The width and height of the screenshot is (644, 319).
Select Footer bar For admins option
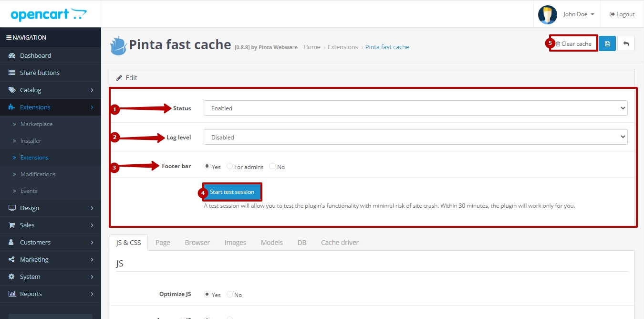click(230, 166)
